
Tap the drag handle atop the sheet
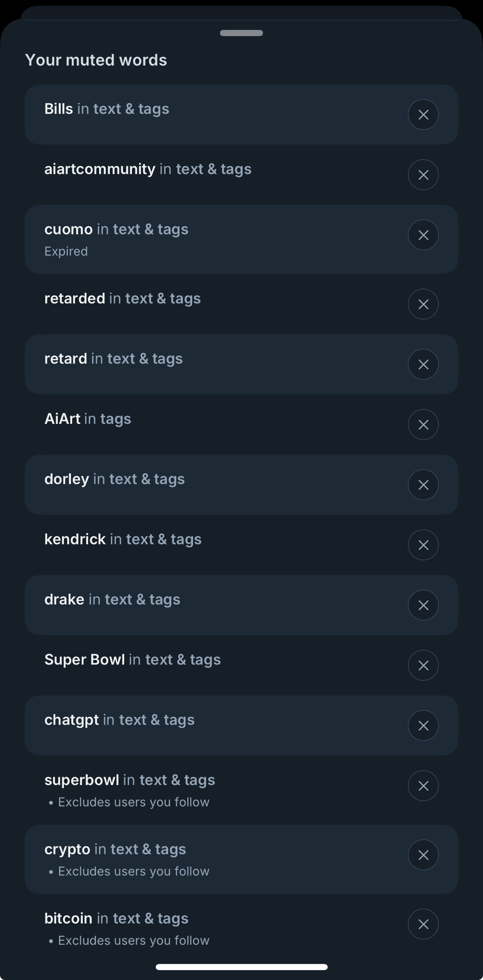241,33
